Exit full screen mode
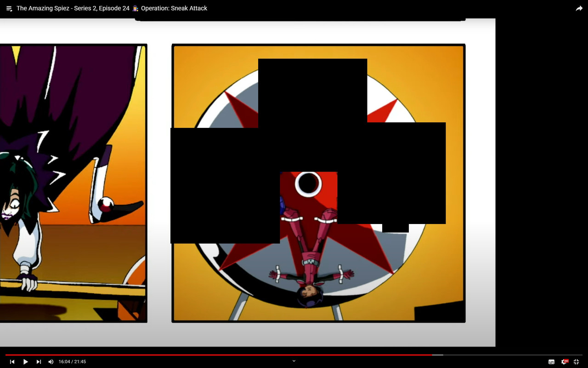588x368 pixels. 577,362
